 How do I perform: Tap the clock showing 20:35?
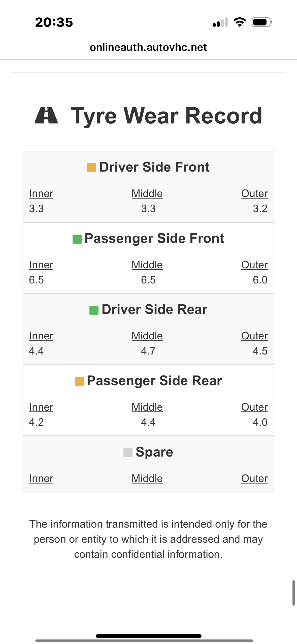tap(54, 22)
